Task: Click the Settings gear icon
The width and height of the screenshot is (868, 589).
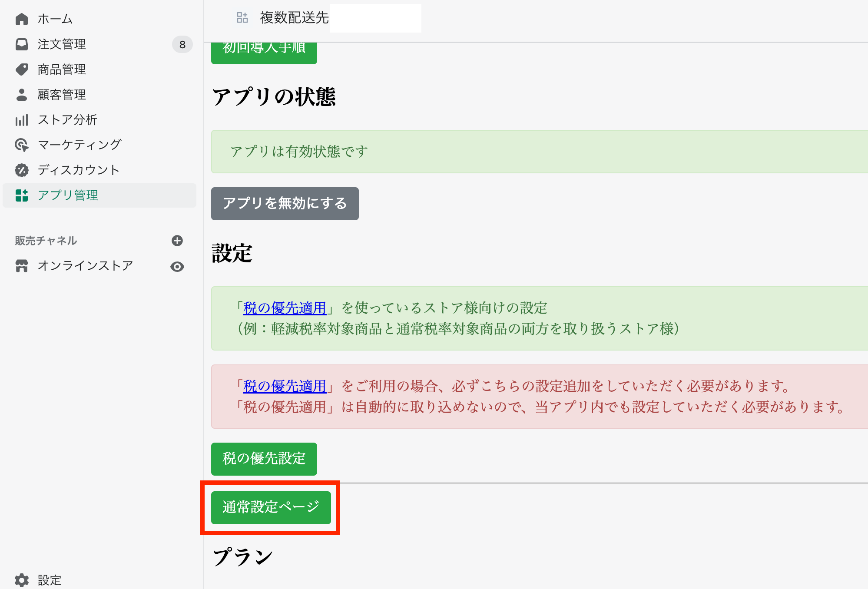Action: coord(21,580)
